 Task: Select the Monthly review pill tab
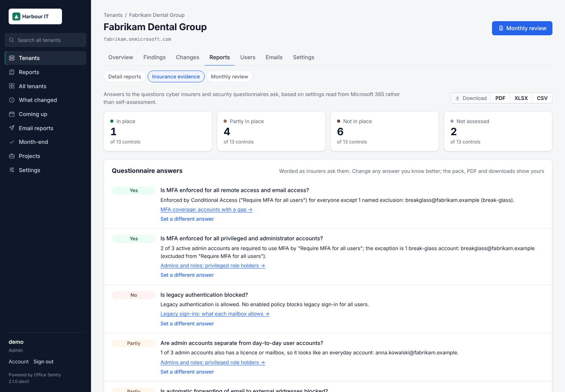(230, 76)
